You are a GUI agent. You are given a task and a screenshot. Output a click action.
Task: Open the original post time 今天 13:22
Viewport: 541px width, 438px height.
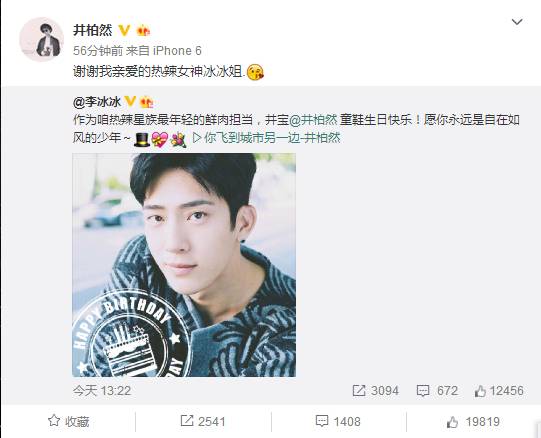[102, 391]
